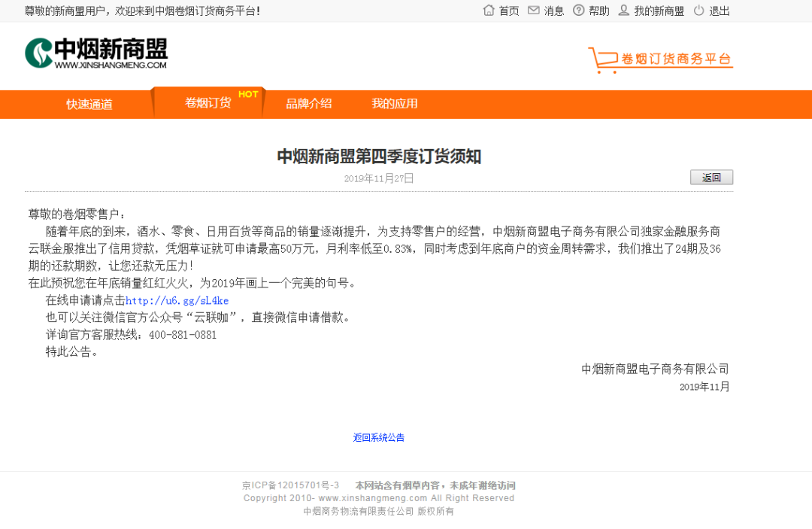Click the HOT badge on 卷烟订货

[x=248, y=94]
